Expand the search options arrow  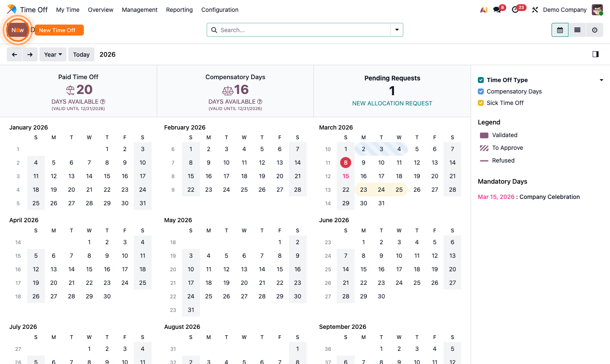[x=396, y=30]
